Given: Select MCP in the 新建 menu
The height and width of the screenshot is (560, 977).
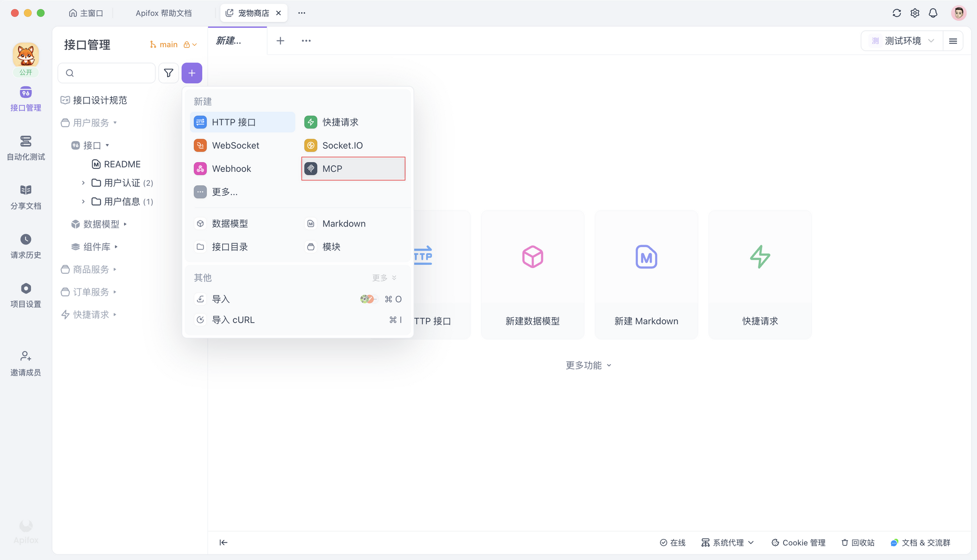Looking at the screenshot, I should [353, 168].
